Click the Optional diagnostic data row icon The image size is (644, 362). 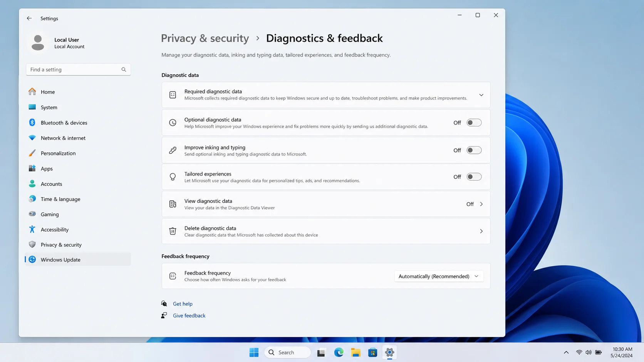[x=173, y=123]
